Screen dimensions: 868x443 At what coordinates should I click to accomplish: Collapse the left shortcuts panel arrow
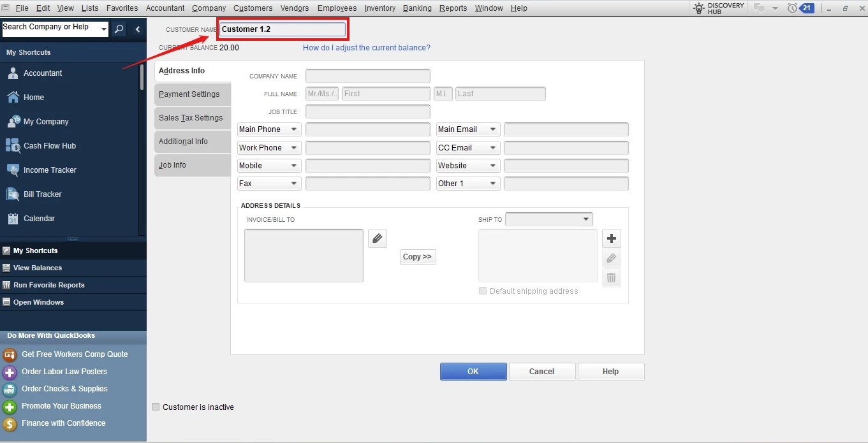[138, 29]
